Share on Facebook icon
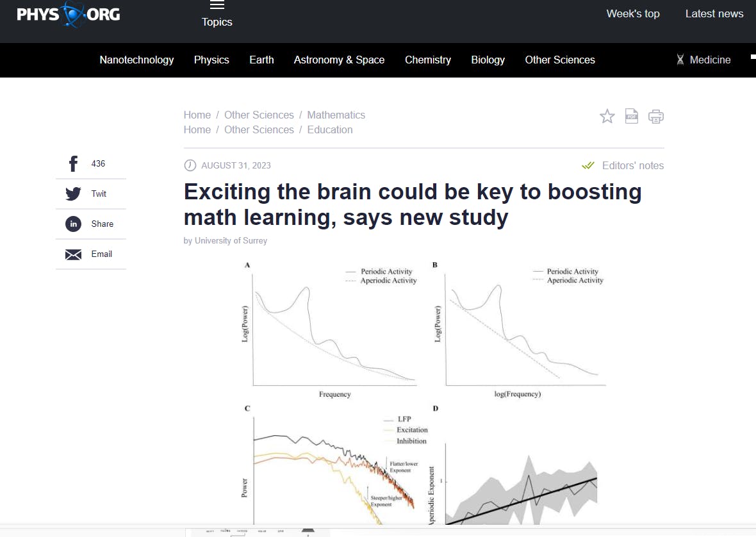756x537 pixels. (73, 164)
